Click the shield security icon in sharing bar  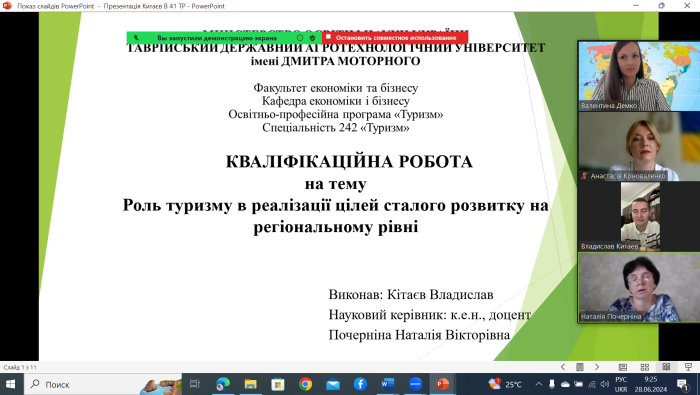(312, 38)
